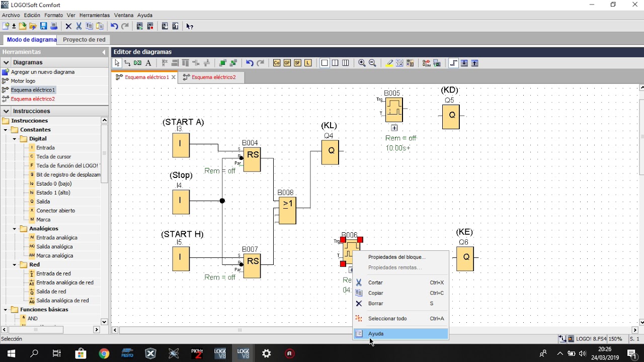This screenshot has height=362, width=644.
Task: Download program PC to LOGO!
Action: (165, 26)
